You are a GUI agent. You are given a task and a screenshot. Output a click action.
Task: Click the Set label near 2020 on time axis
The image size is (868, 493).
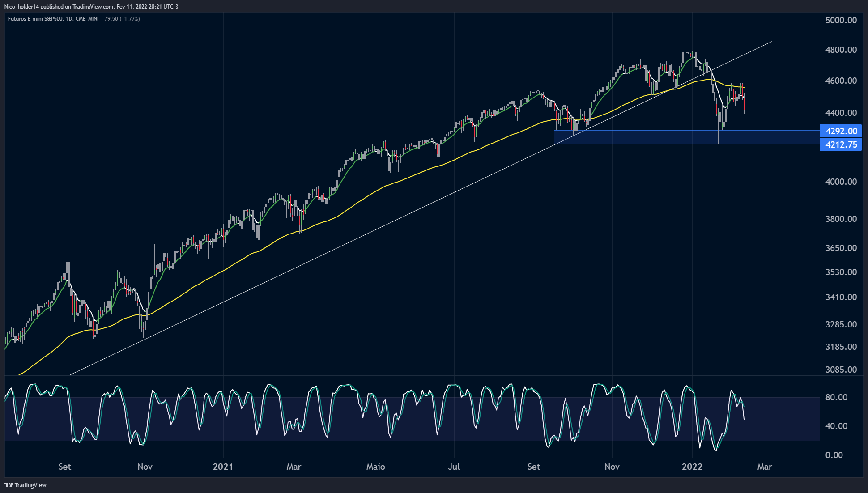tap(65, 467)
